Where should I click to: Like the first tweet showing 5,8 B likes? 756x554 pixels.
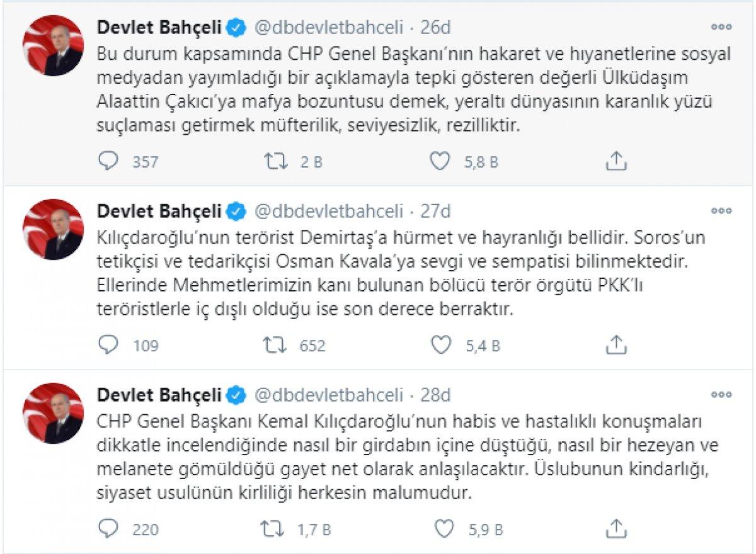pyautogui.click(x=439, y=161)
